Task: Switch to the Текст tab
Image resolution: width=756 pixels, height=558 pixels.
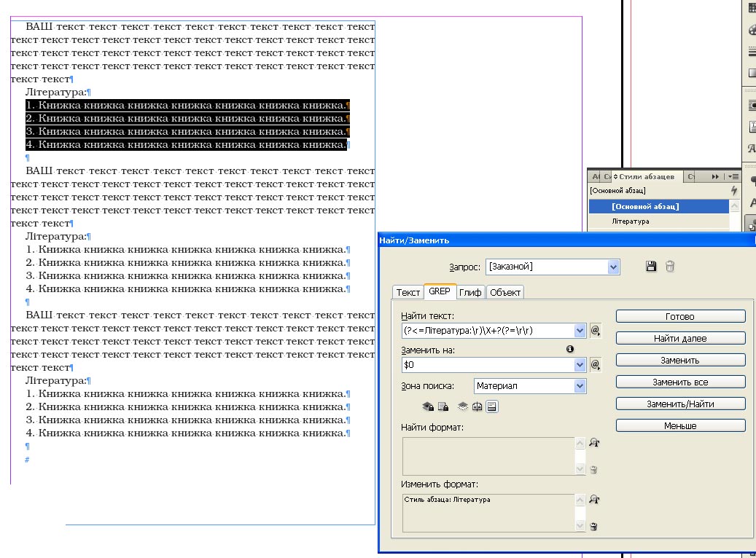Action: [408, 292]
